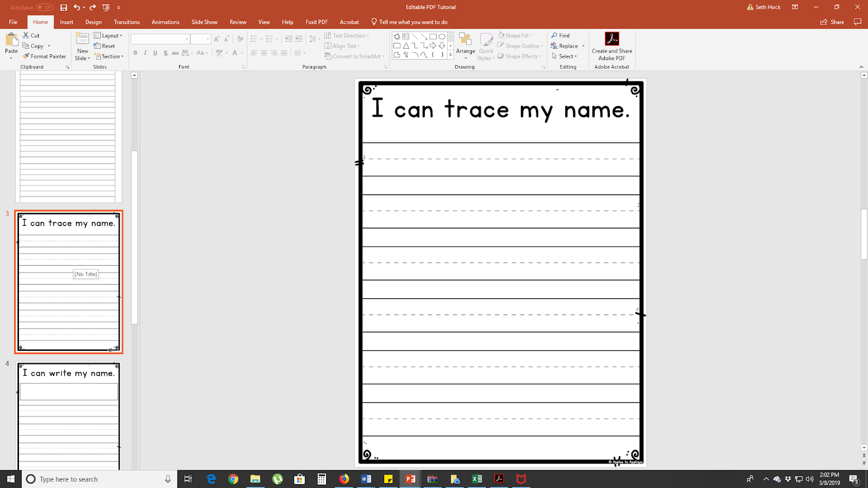Open Firefox from the taskbar

(344, 479)
